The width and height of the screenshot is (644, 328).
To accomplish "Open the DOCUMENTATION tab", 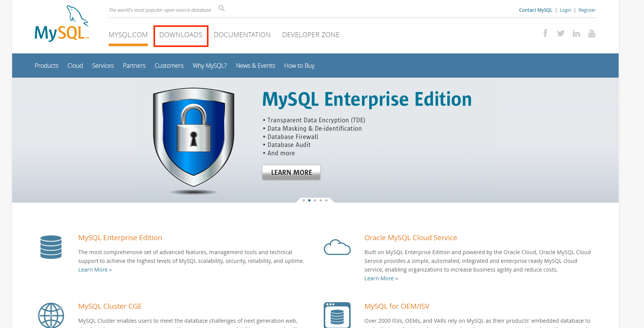I will tap(242, 35).
